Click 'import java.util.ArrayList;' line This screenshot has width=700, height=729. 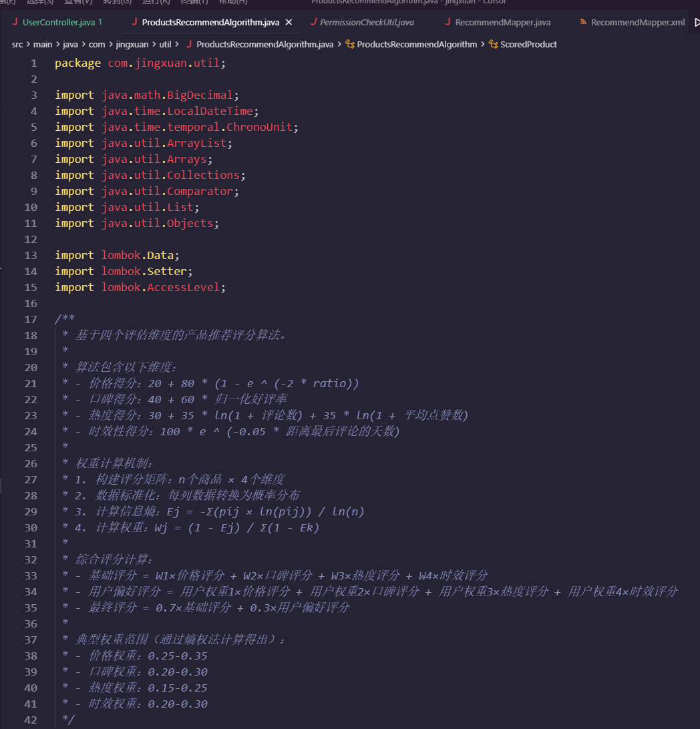(143, 143)
